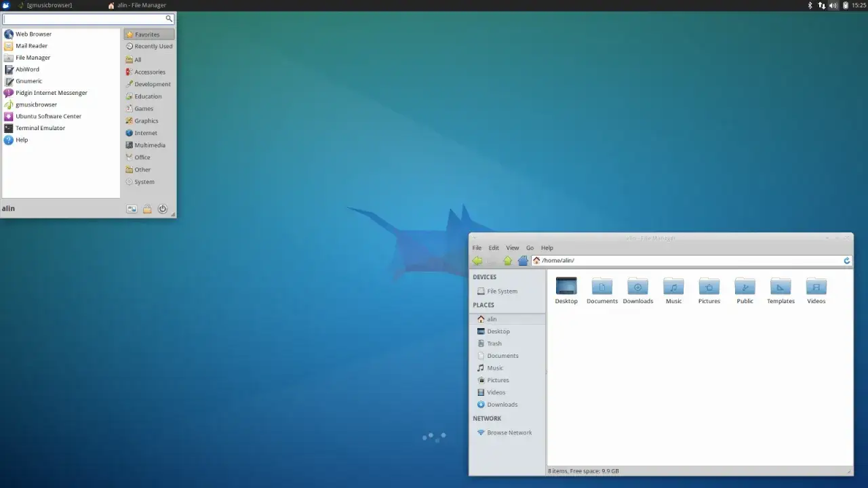The height and width of the screenshot is (488, 868).
Task: Select the Public folder icon
Action: pyautogui.click(x=745, y=286)
